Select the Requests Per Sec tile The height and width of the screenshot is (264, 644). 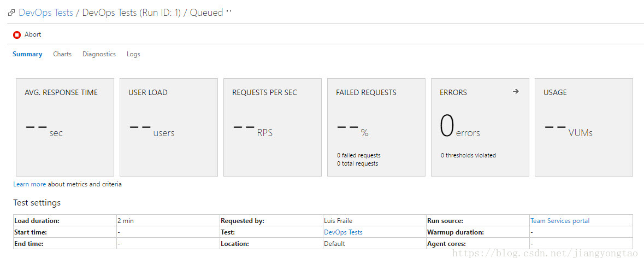[x=273, y=127]
